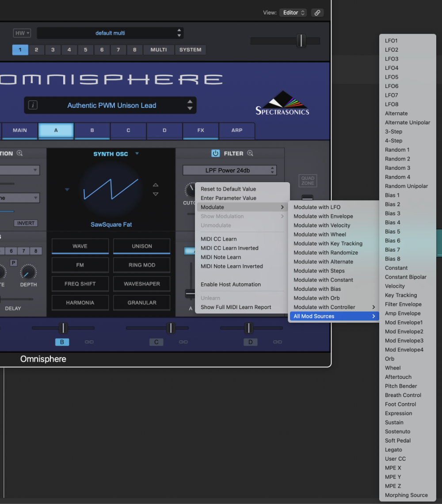This screenshot has width=442, height=504.
Task: Zoom the Filter section with magnifier icon
Action: (250, 153)
